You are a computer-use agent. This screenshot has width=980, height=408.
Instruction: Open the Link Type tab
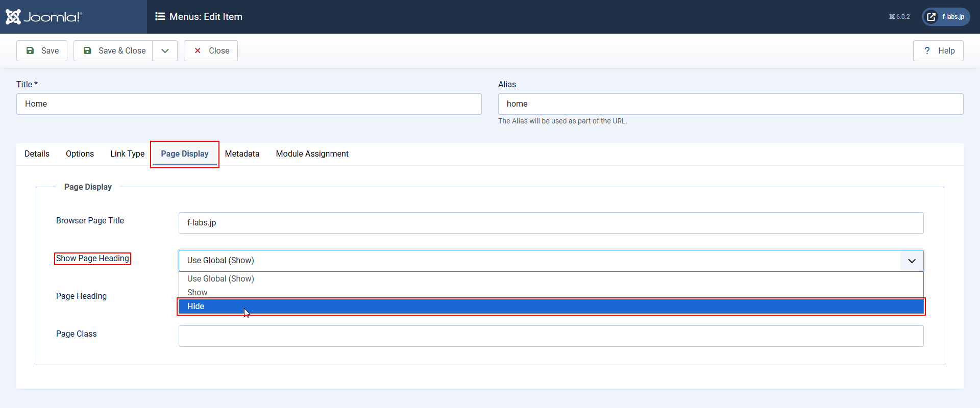pyautogui.click(x=127, y=154)
